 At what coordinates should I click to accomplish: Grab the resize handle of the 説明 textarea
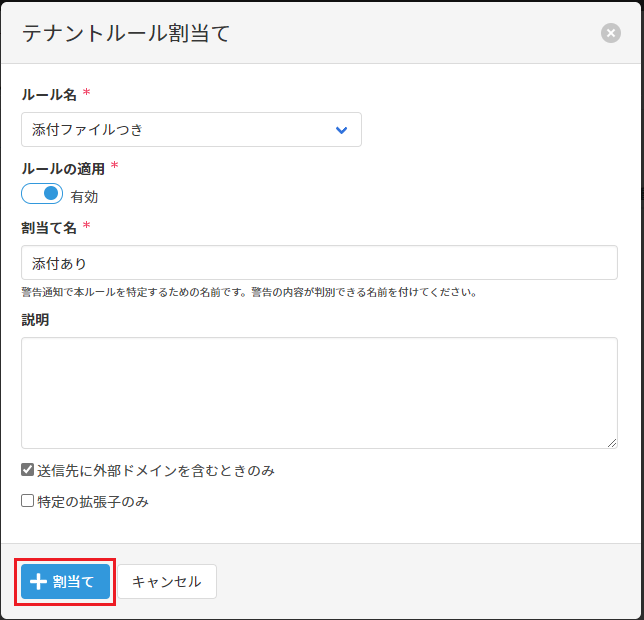pos(611,442)
